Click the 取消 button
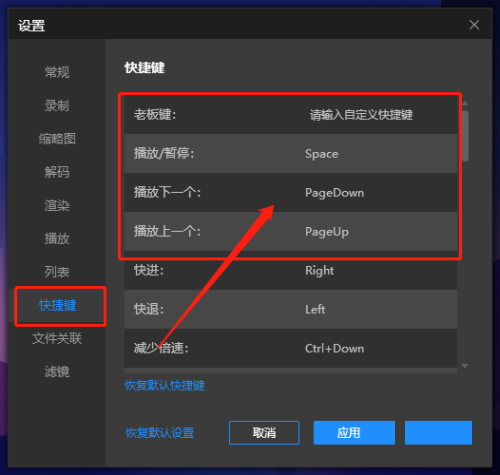 (264, 433)
